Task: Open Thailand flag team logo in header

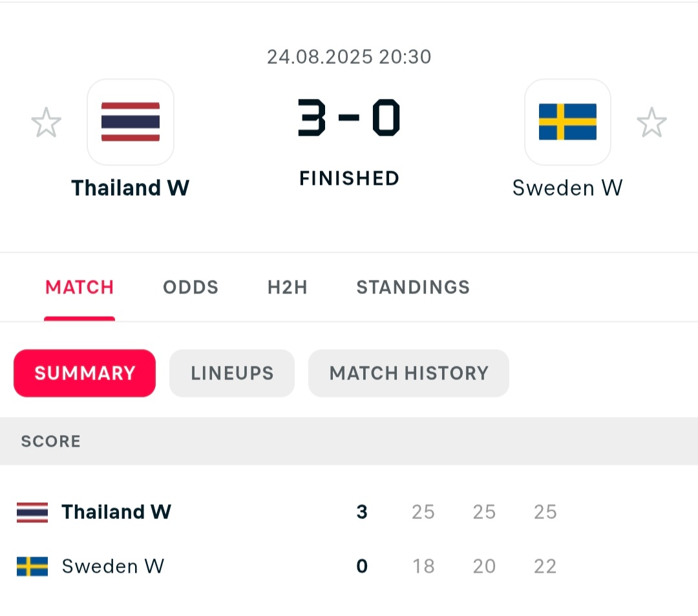Action: click(131, 122)
